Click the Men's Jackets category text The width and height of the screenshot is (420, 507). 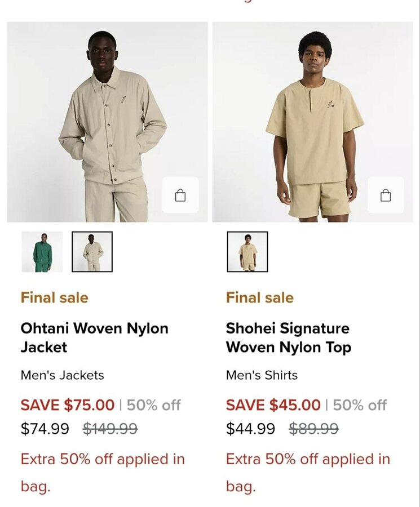tap(63, 375)
